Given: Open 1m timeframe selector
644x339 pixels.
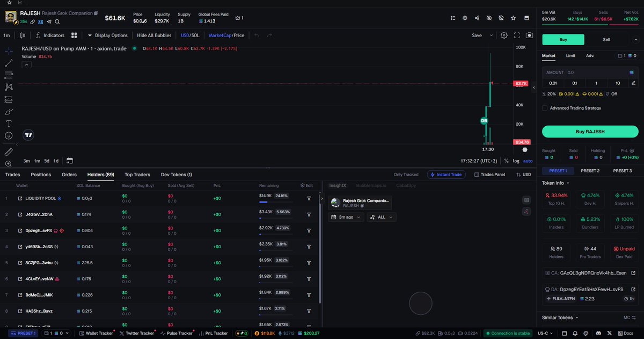Looking at the screenshot, I should click(x=6, y=35).
